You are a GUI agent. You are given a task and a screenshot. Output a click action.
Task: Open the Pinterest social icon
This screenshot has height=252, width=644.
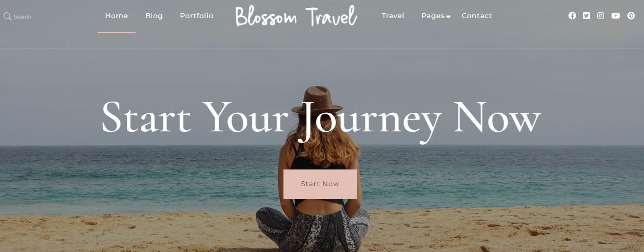631,16
